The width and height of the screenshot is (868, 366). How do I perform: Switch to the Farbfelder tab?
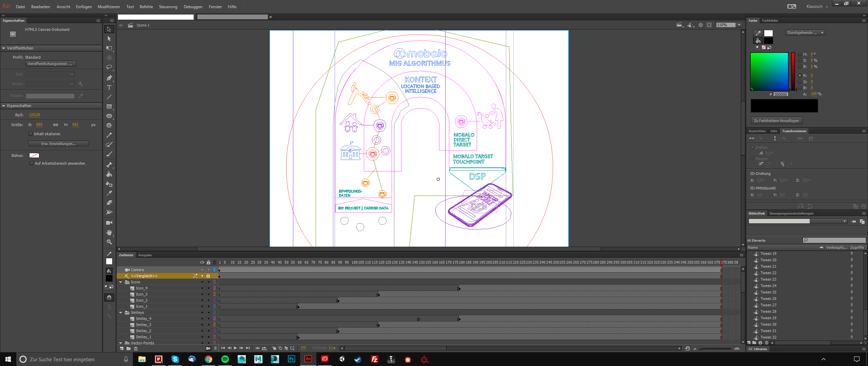(770, 21)
